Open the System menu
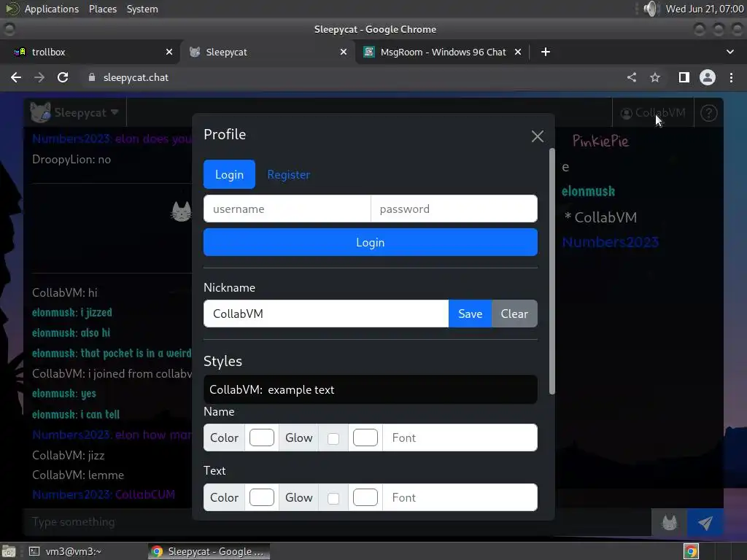 coord(142,9)
